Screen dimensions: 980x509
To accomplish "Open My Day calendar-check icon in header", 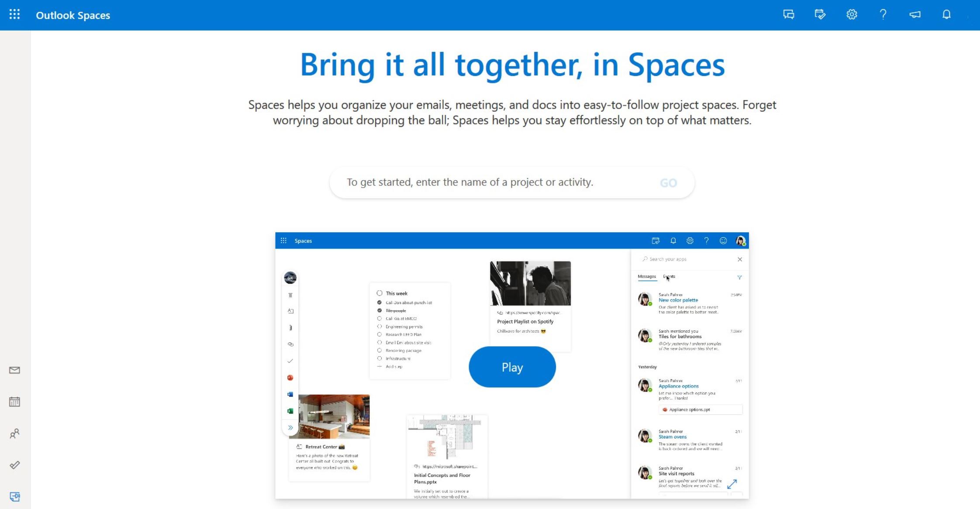I will 820,14.
